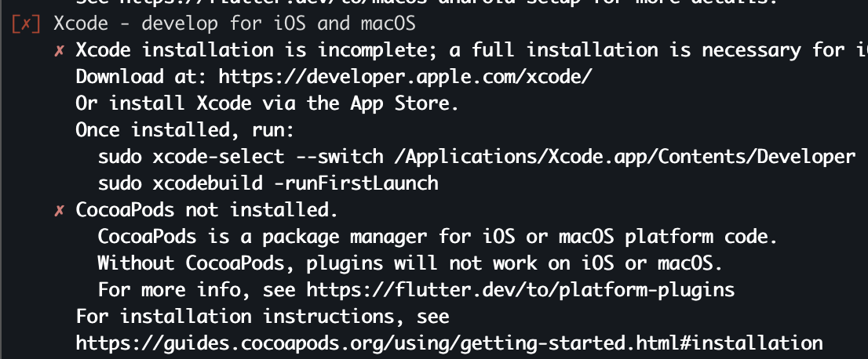Click the 'Xcode installation is incomplete' line

pos(472,51)
